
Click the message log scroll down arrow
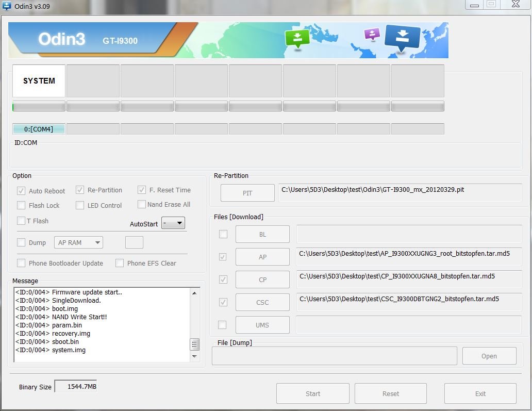click(194, 356)
